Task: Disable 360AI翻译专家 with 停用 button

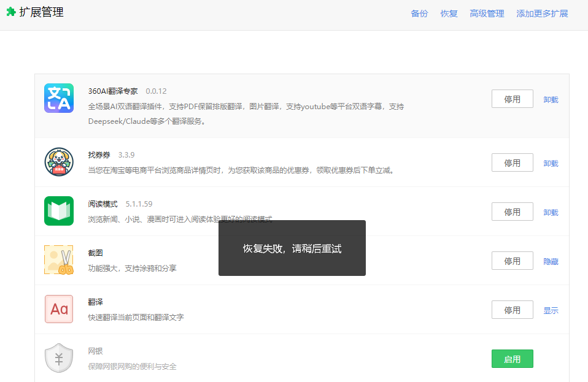Action: click(x=512, y=99)
